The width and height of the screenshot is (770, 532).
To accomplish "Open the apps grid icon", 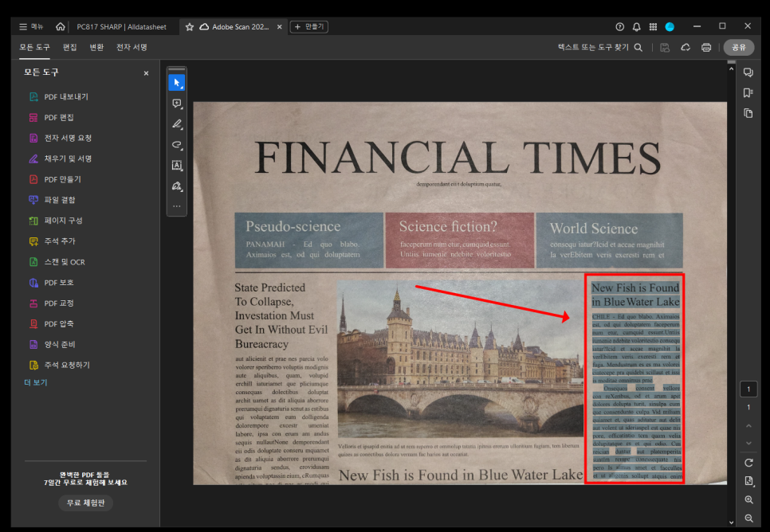I will (x=653, y=26).
